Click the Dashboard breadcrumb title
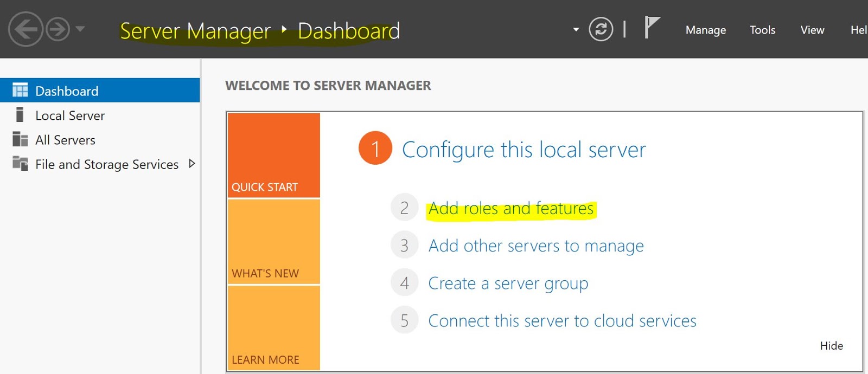 click(x=349, y=31)
